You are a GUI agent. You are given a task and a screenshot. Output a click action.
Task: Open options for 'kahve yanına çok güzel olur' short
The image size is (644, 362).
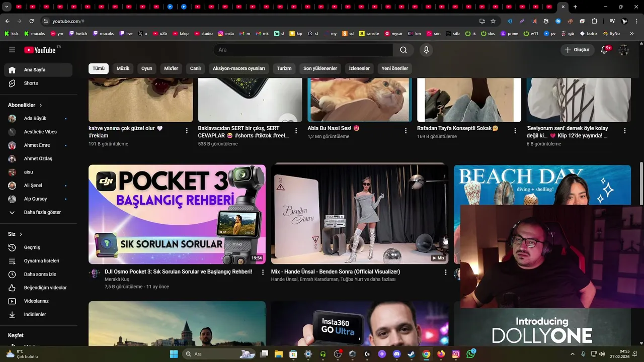(x=187, y=131)
